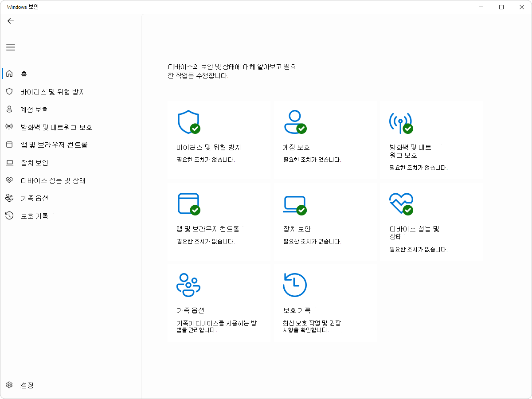The height and width of the screenshot is (399, 532).
Task: Click the large firewall antenna tile icon
Action: [401, 122]
